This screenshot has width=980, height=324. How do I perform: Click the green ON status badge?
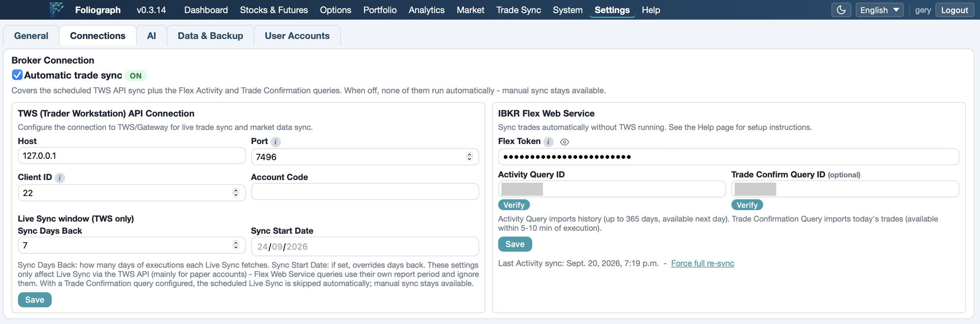(136, 75)
